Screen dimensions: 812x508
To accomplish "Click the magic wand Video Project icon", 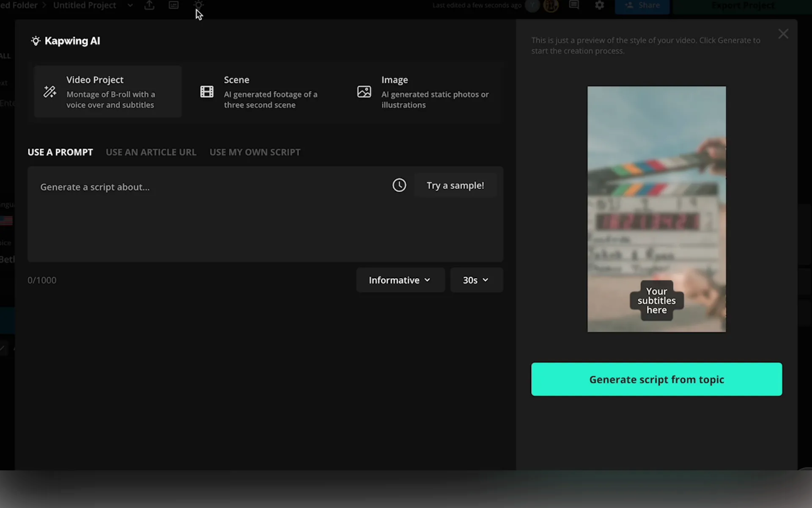I will tap(50, 91).
